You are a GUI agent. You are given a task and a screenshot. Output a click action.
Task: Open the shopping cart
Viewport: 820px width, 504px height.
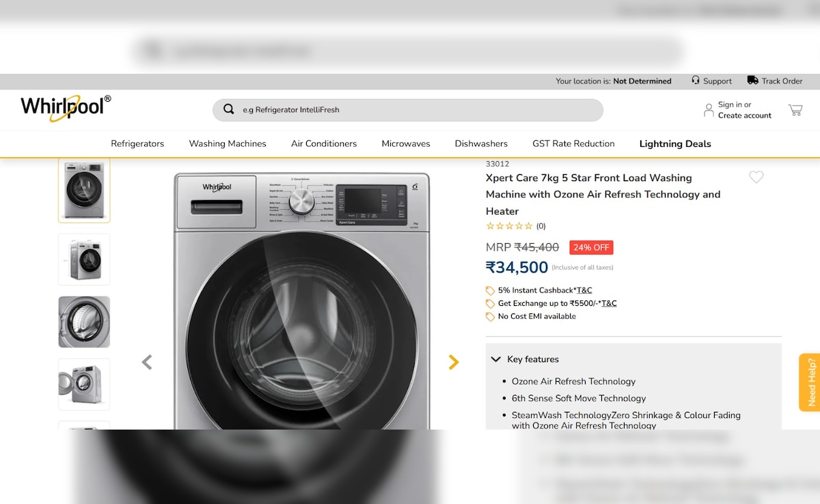795,110
